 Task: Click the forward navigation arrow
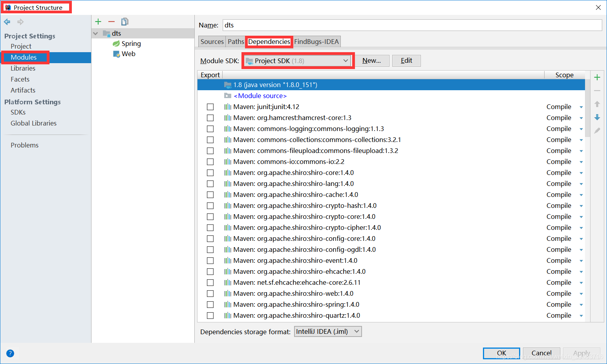point(20,22)
